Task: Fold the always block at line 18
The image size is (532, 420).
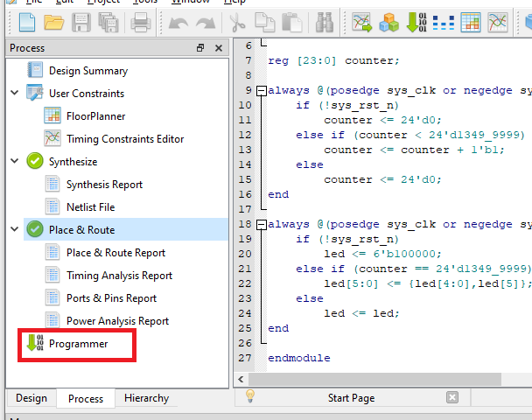Action: pos(260,224)
